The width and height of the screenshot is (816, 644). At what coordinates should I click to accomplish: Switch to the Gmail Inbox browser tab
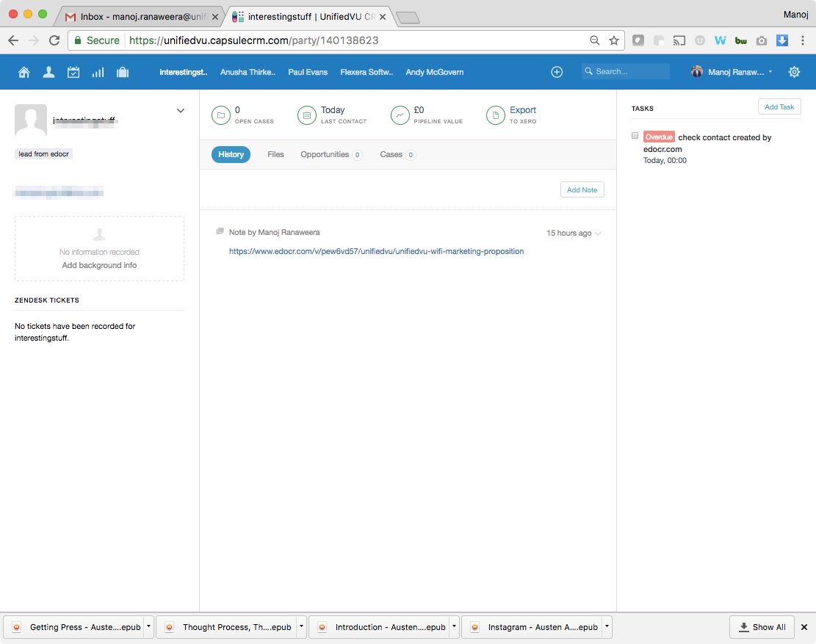(138, 17)
